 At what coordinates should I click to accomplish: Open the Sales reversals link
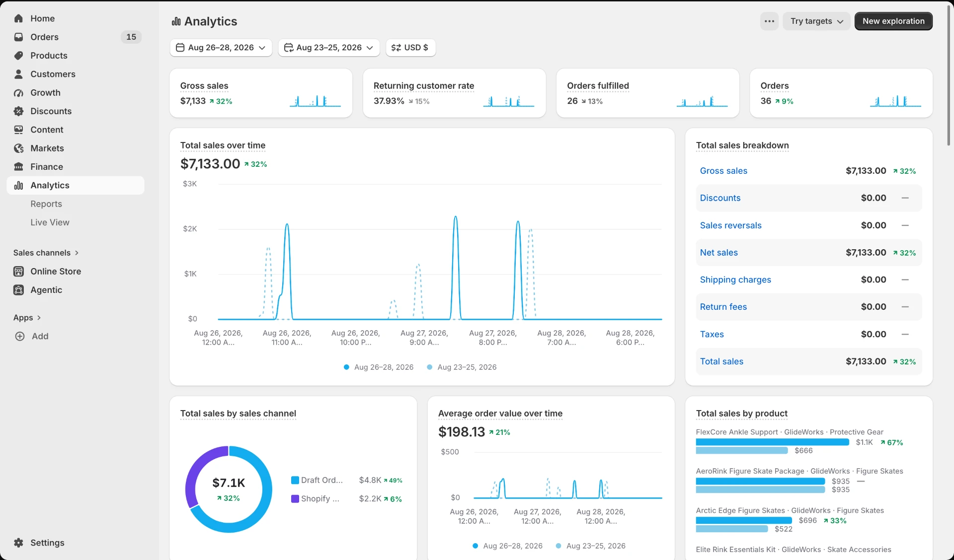(x=730, y=225)
